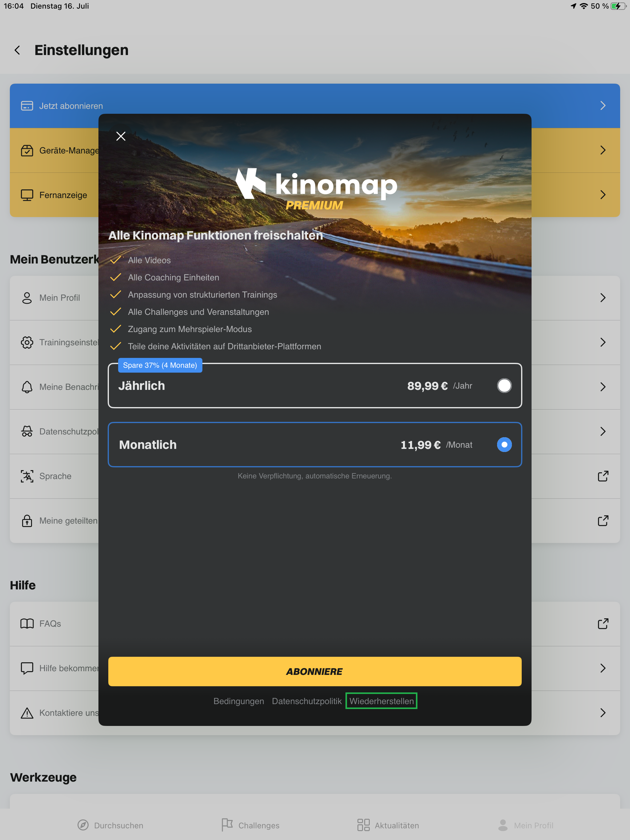Tap the Geräte-Management briefcase icon
The image size is (630, 840).
coord(27,150)
